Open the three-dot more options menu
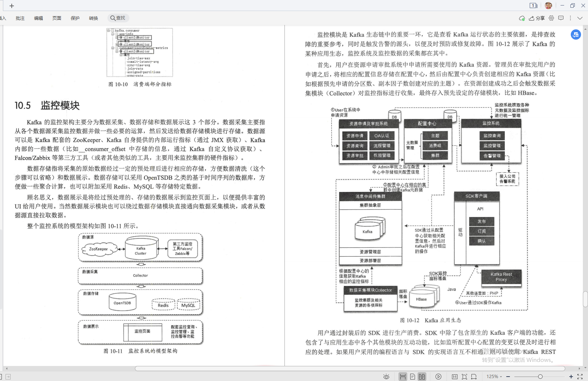The image size is (588, 381). pos(570,18)
